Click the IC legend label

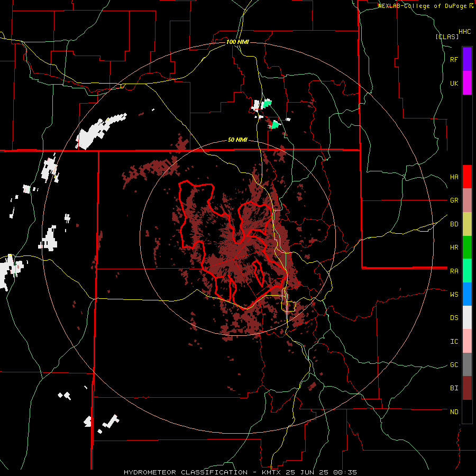point(454,342)
